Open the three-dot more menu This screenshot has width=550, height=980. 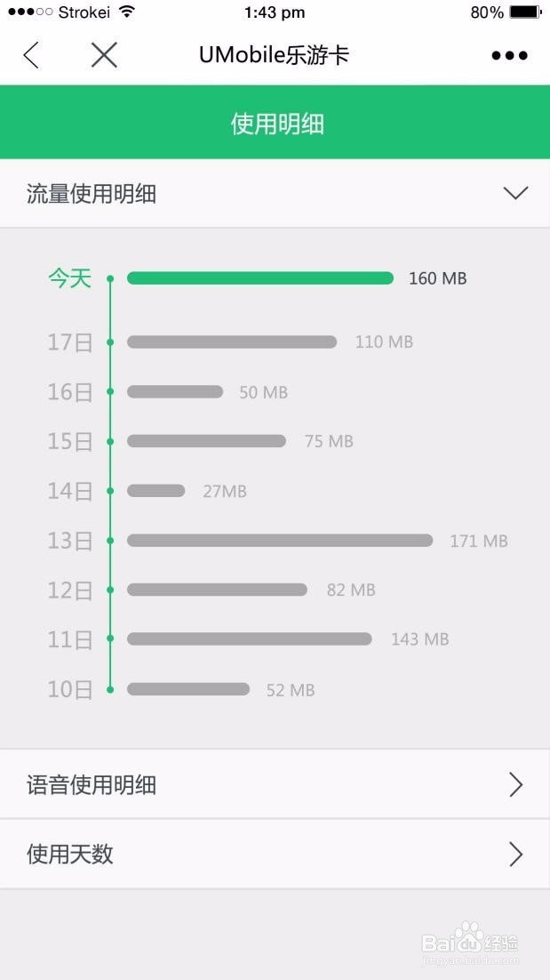tap(509, 56)
